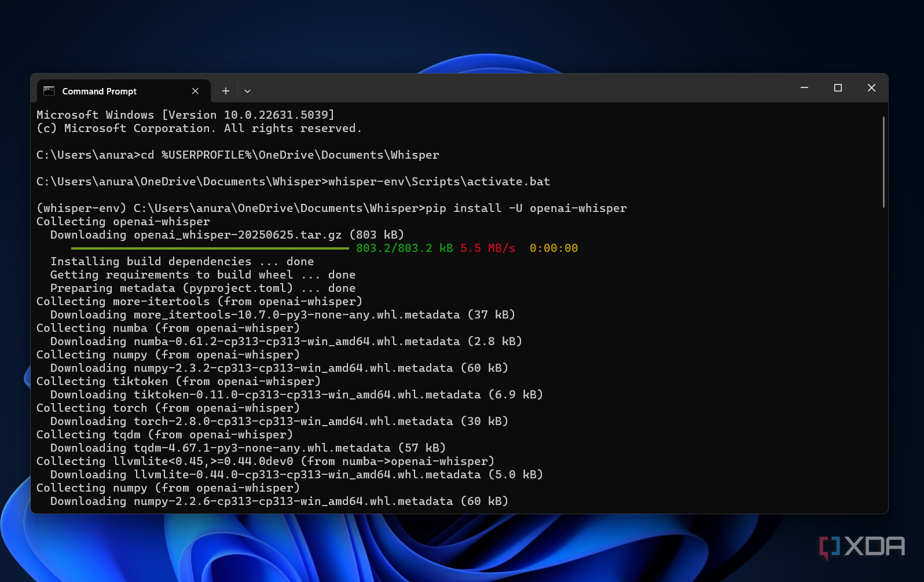Click 'Downloading numpy-2.2.6' metadata line
The height and width of the screenshot is (582, 924).
pyautogui.click(x=279, y=501)
